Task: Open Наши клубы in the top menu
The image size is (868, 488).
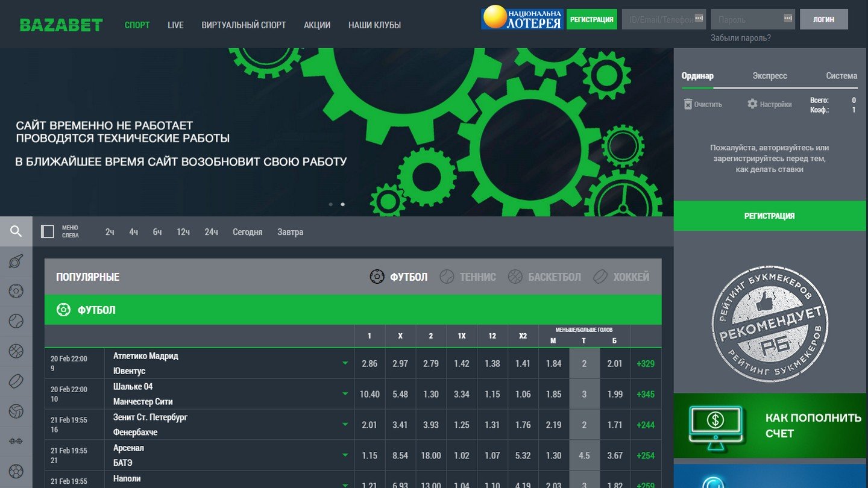Action: (x=374, y=25)
